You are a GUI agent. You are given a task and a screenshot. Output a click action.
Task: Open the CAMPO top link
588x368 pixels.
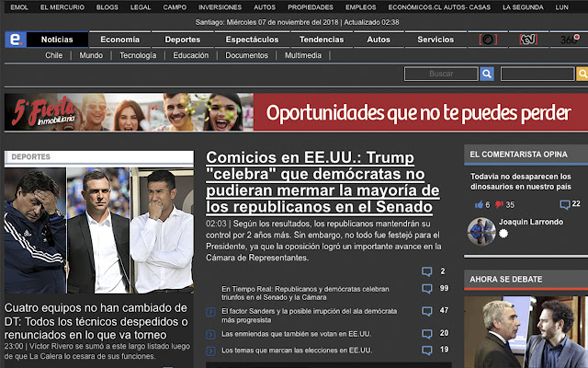(175, 7)
